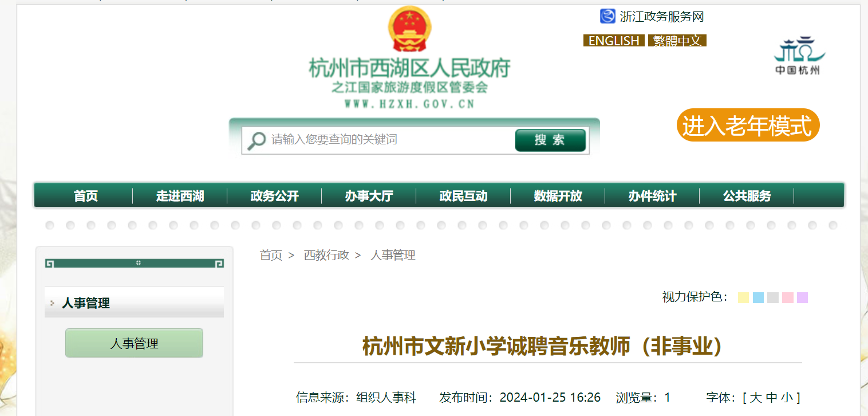Image resolution: width=868 pixels, height=416 pixels.
Task: Click the magnifier icon in search box
Action: pyautogui.click(x=256, y=140)
